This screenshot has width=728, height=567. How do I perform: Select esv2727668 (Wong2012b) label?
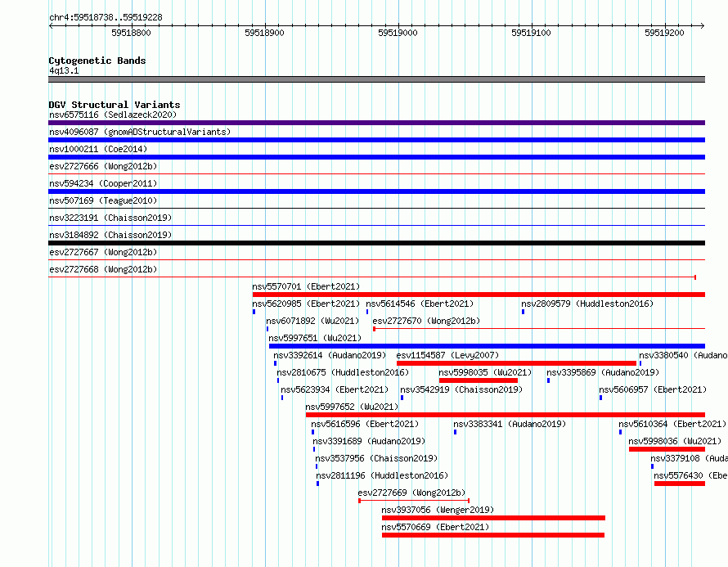103,269
